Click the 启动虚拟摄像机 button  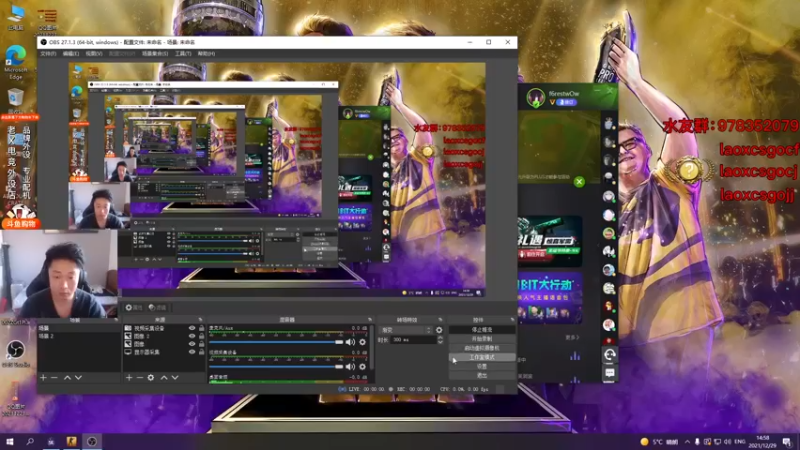click(482, 348)
